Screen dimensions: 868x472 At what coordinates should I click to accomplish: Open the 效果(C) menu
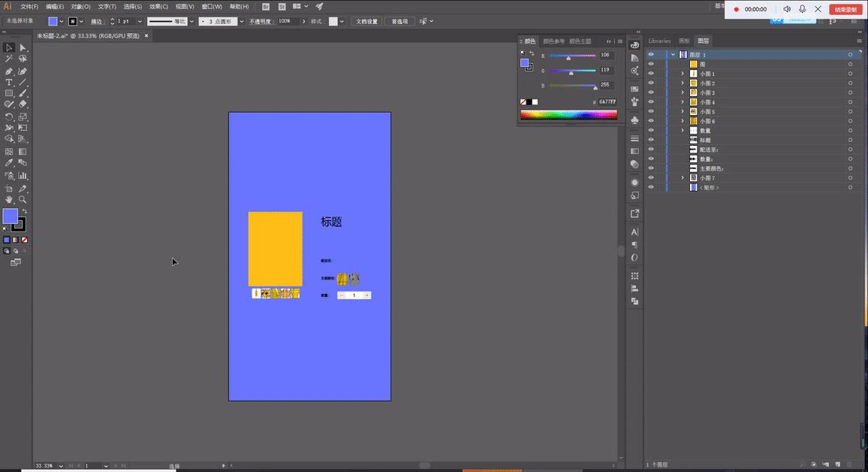pos(158,7)
